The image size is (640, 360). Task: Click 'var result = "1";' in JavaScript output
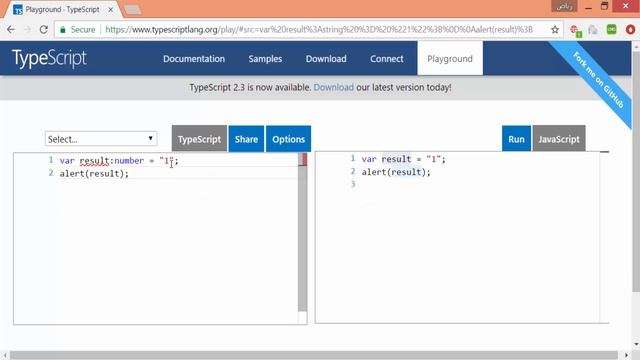click(404, 159)
